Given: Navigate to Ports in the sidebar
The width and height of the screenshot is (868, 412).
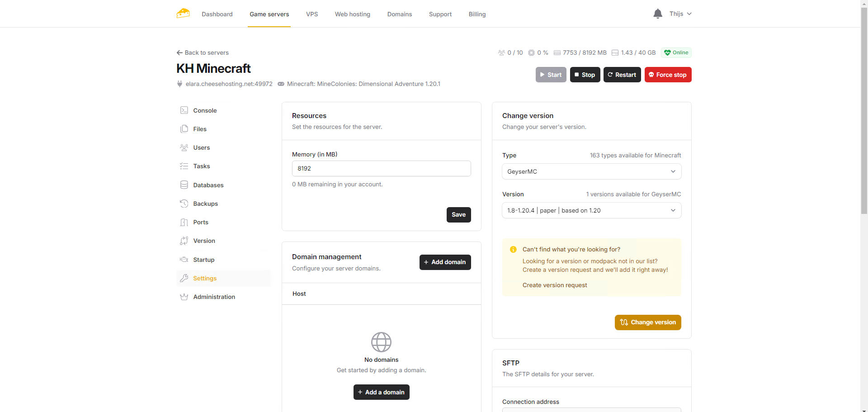Looking at the screenshot, I should pos(200,222).
